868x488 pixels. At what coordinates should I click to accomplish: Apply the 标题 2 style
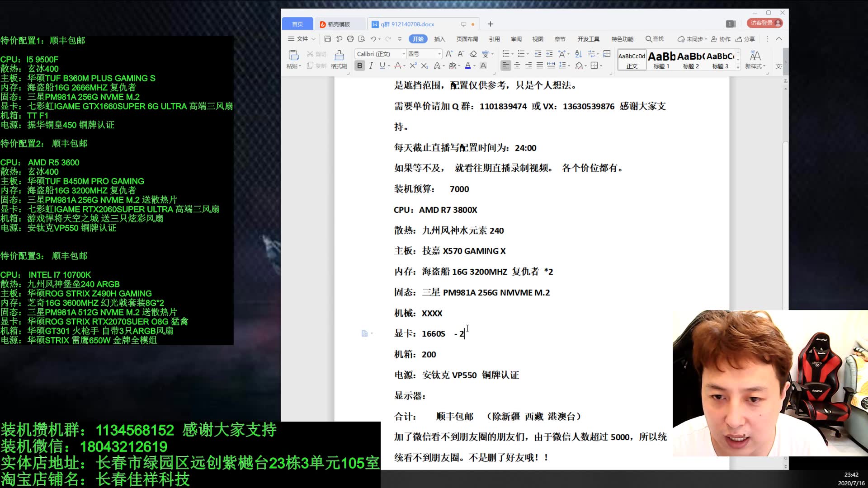[691, 60]
